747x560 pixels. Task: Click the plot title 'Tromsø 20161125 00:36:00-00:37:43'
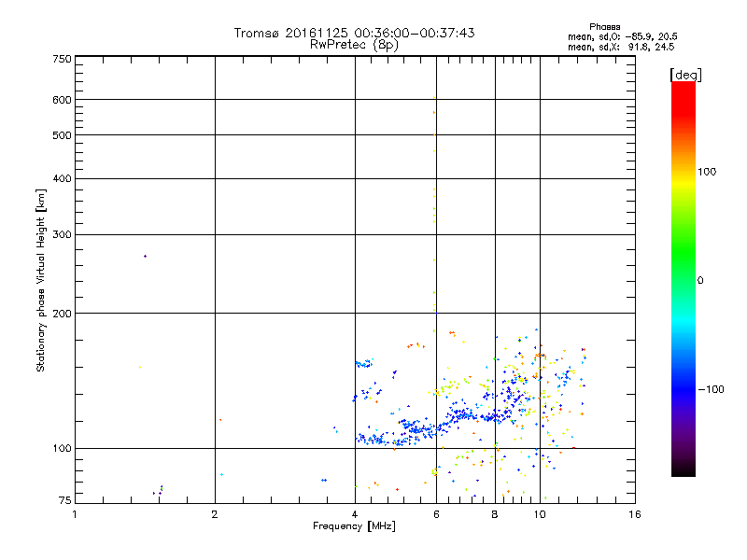pyautogui.click(x=354, y=33)
